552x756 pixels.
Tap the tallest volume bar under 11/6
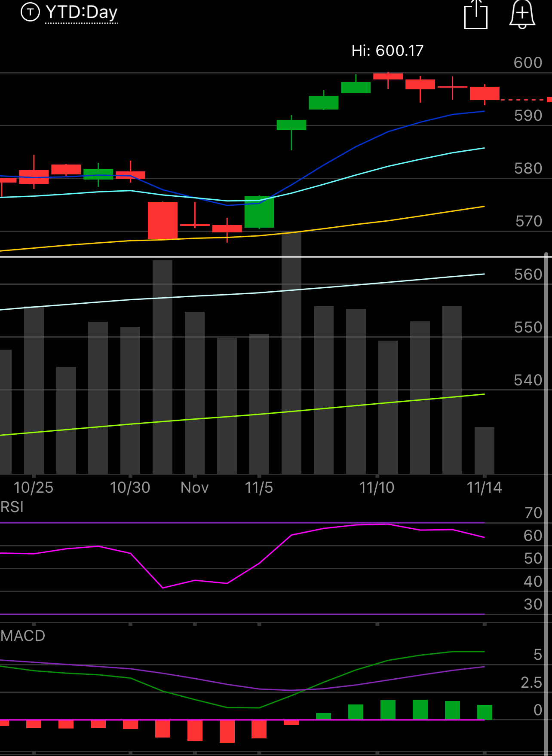291,353
